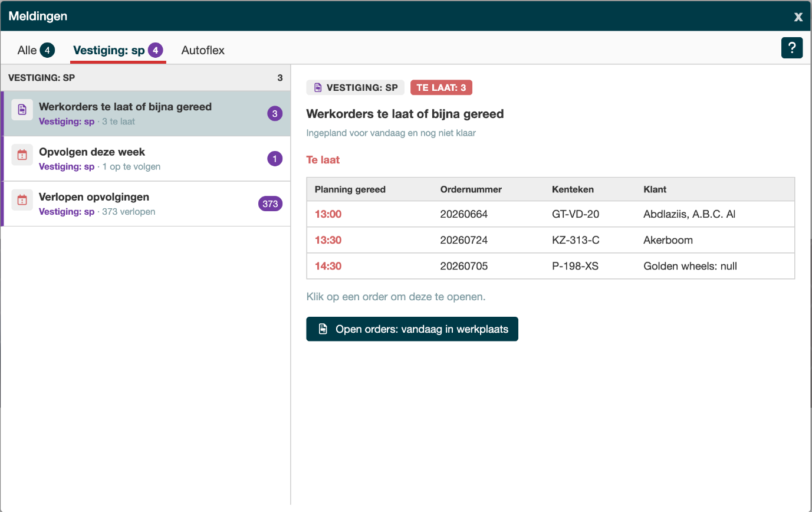Click the document icon on the Open orders button
The width and height of the screenshot is (812, 512).
(323, 329)
